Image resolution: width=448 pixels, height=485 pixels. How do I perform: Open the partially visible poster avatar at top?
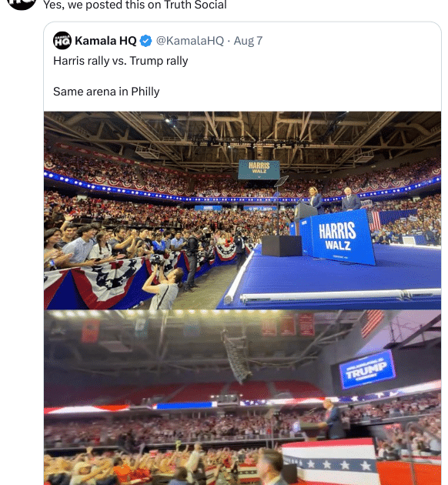[x=21, y=4]
